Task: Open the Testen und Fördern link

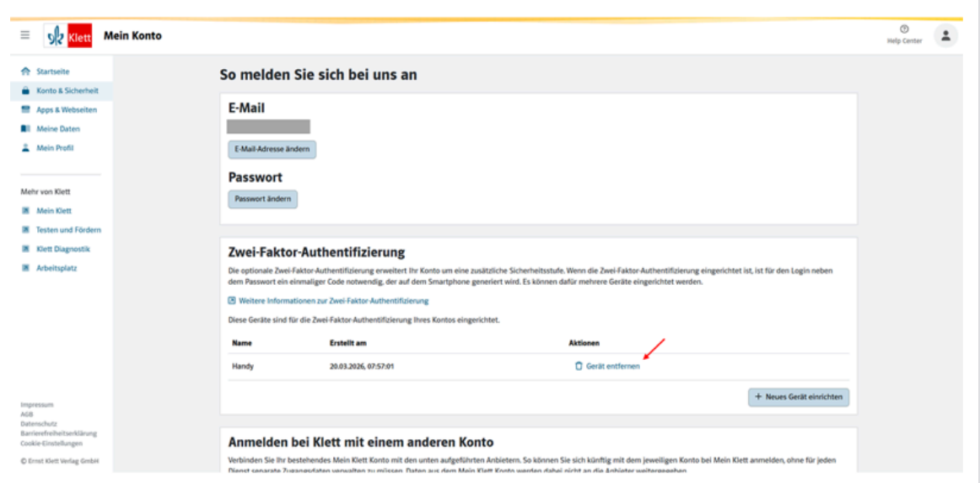Action: 69,230
